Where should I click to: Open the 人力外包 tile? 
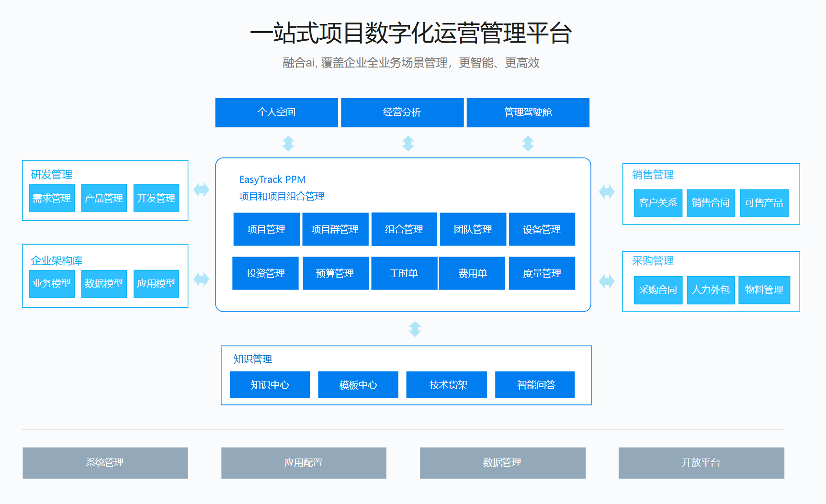point(711,290)
